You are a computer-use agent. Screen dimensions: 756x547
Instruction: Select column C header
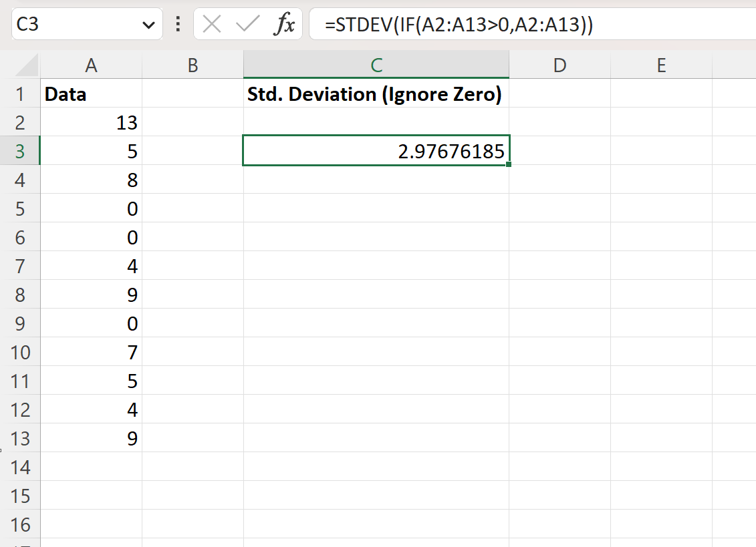pyautogui.click(x=376, y=65)
